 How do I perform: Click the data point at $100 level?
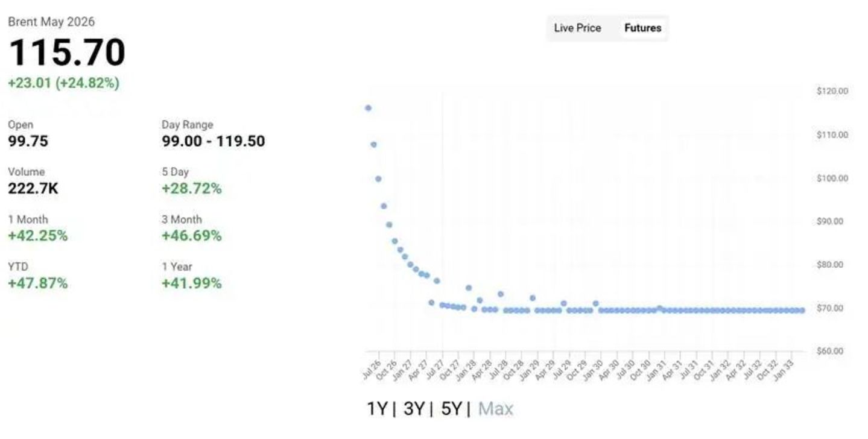[378, 179]
